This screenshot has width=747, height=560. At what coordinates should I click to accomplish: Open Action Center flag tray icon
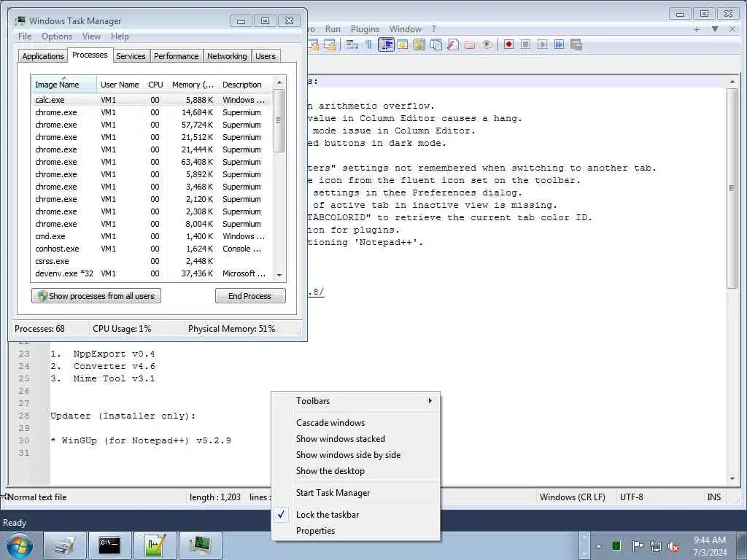pyautogui.click(x=637, y=546)
